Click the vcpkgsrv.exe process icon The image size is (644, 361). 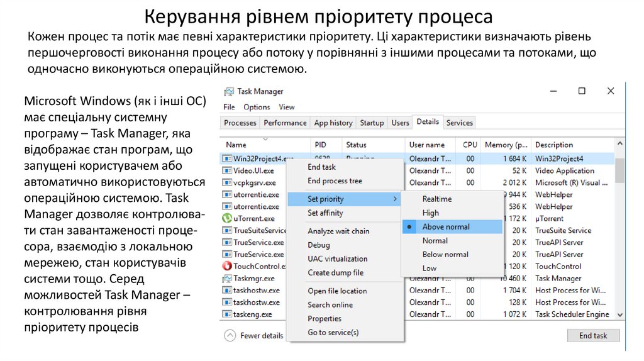pyautogui.click(x=226, y=182)
